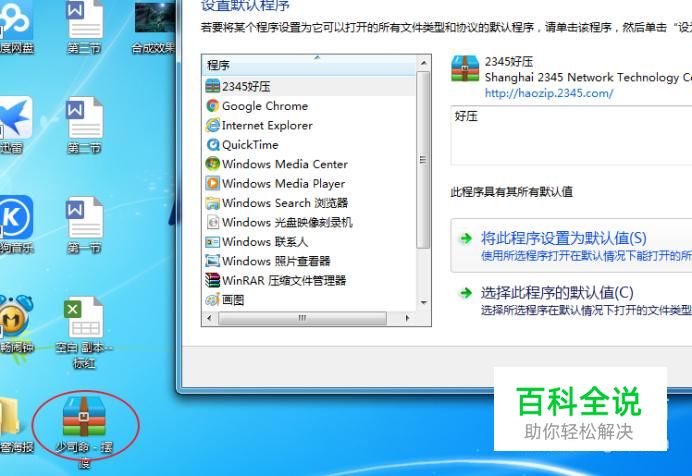Select the circled archive file on desktop

click(x=84, y=416)
